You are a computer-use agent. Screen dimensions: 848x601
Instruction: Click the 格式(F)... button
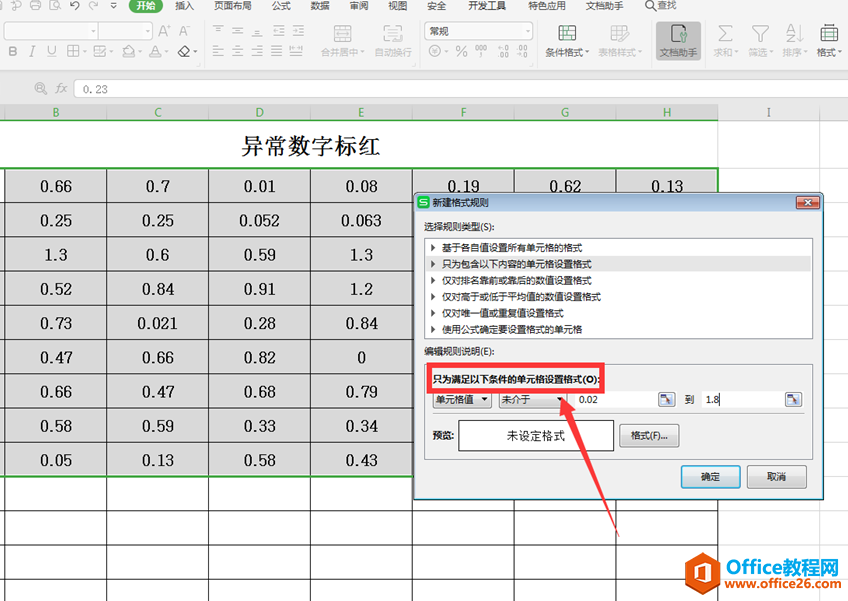click(649, 435)
